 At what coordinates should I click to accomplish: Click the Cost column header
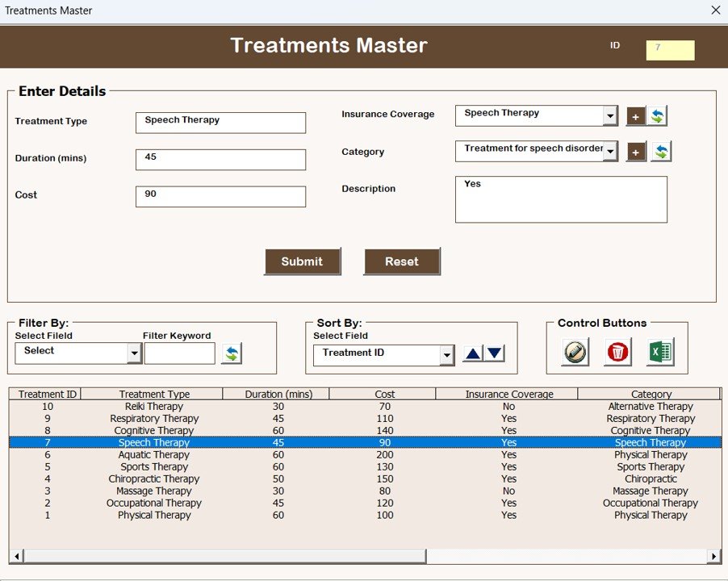click(x=383, y=394)
